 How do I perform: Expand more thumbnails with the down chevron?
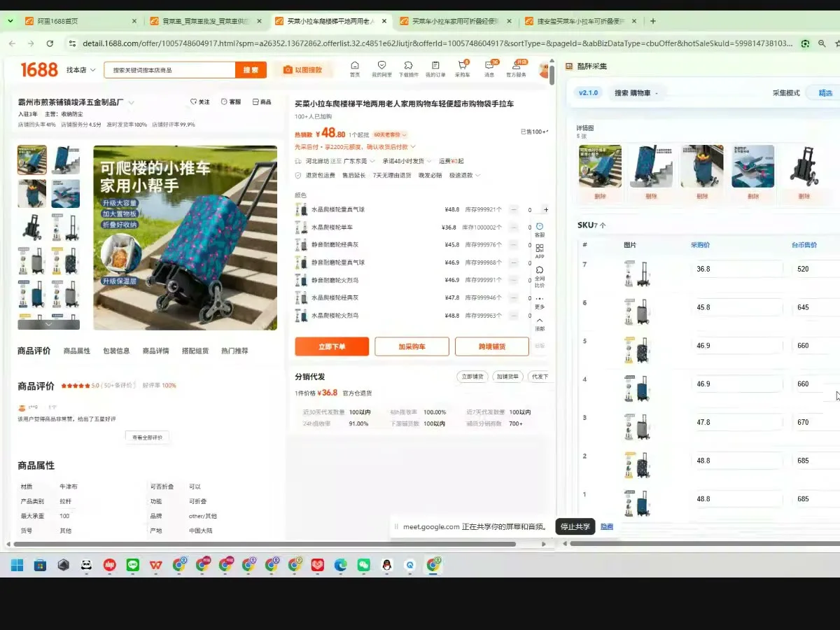coord(48,324)
